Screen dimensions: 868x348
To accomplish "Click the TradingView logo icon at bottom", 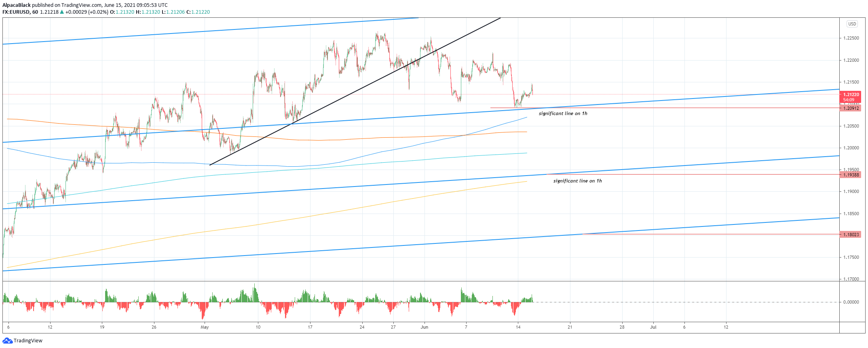I will tap(7, 341).
